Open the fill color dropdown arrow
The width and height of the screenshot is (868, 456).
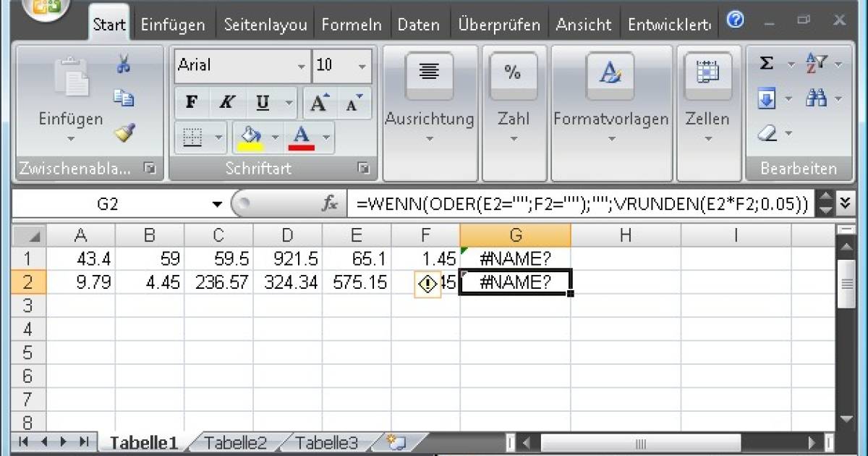(x=276, y=136)
